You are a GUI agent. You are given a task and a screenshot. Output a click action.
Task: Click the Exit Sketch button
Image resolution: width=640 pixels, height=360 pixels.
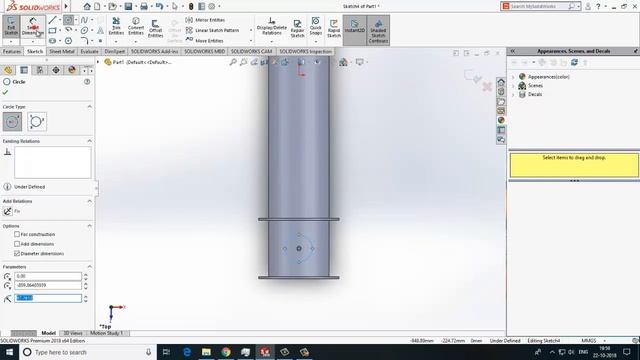11,27
